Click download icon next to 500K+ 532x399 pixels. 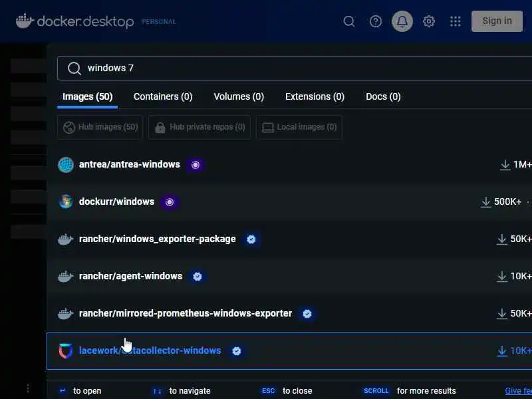tap(486, 202)
